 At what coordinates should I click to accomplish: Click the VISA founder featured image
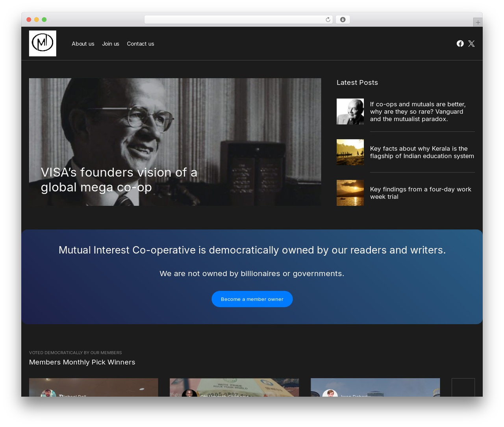[x=175, y=142]
